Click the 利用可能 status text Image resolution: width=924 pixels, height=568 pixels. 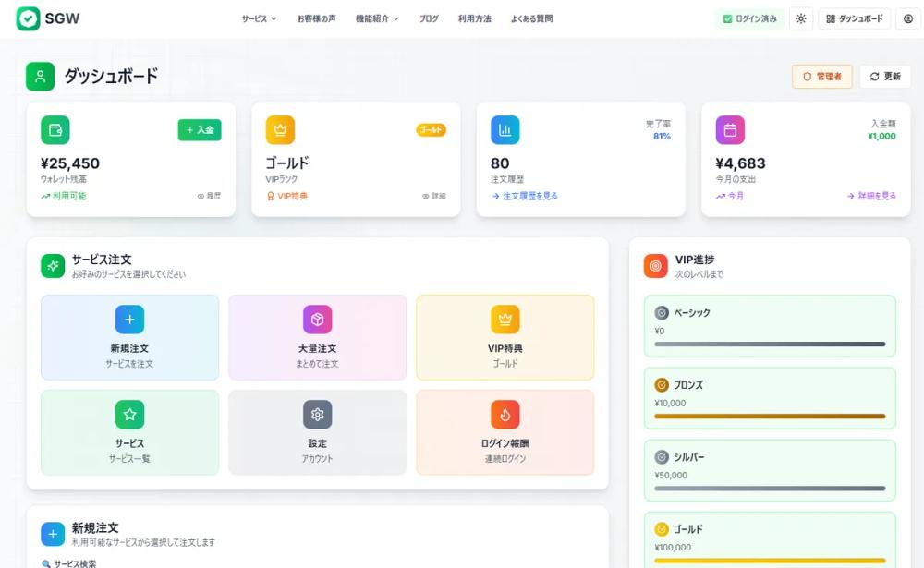(x=63, y=196)
